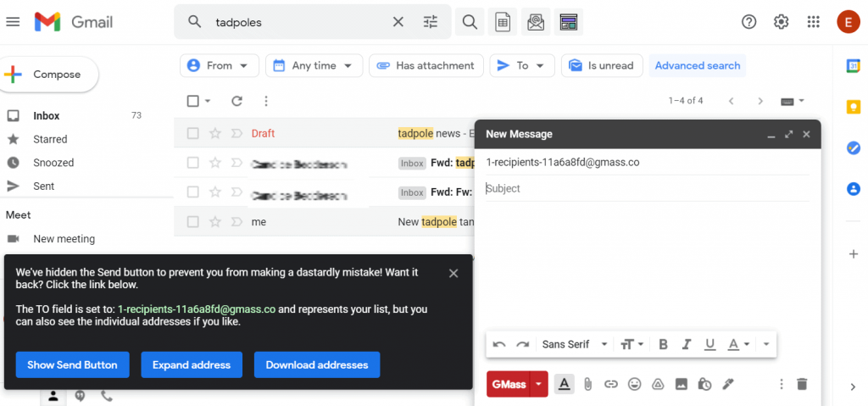Check the box on the me row
This screenshot has width=868, height=406.
coord(192,221)
